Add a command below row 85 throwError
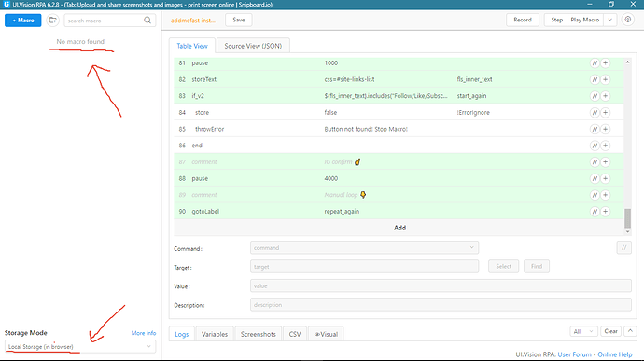The image size is (644, 361). pyautogui.click(x=606, y=129)
